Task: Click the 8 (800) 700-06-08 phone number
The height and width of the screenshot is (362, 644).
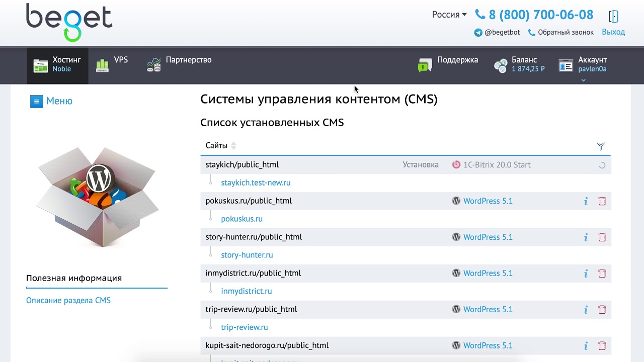Action: 541,15
